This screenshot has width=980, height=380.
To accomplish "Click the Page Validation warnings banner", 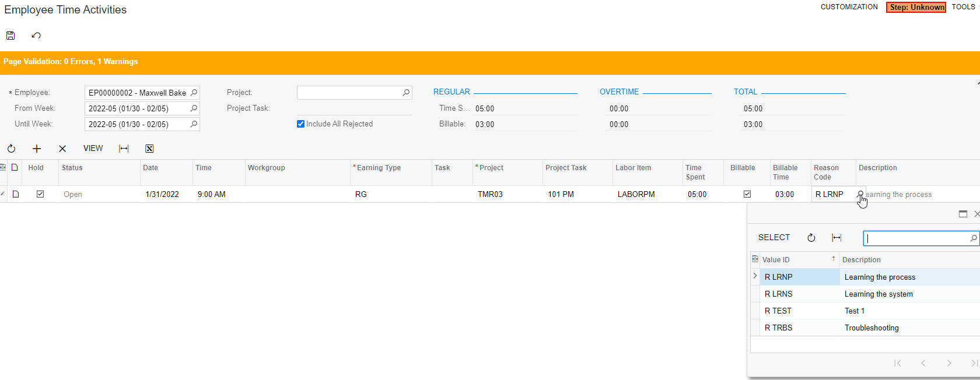I will (x=490, y=62).
